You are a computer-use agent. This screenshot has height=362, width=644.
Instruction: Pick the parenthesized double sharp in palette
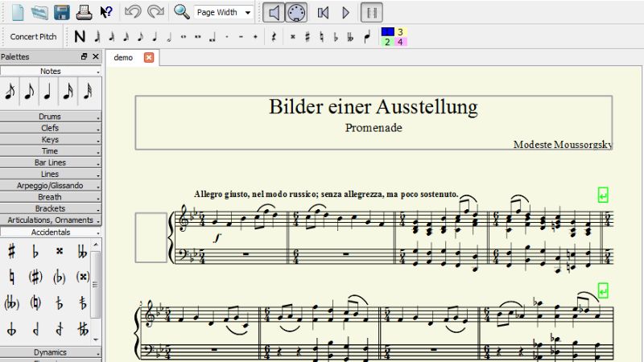[x=83, y=278]
